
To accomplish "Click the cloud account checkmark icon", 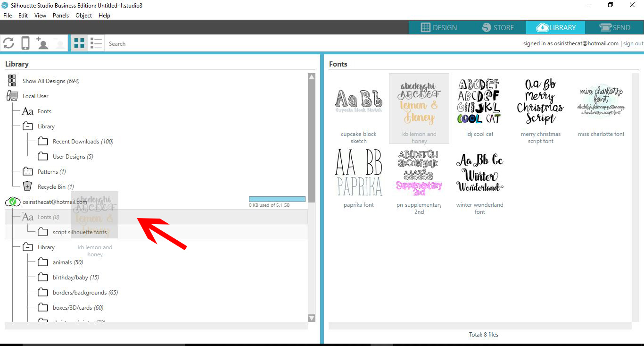I will pos(12,202).
